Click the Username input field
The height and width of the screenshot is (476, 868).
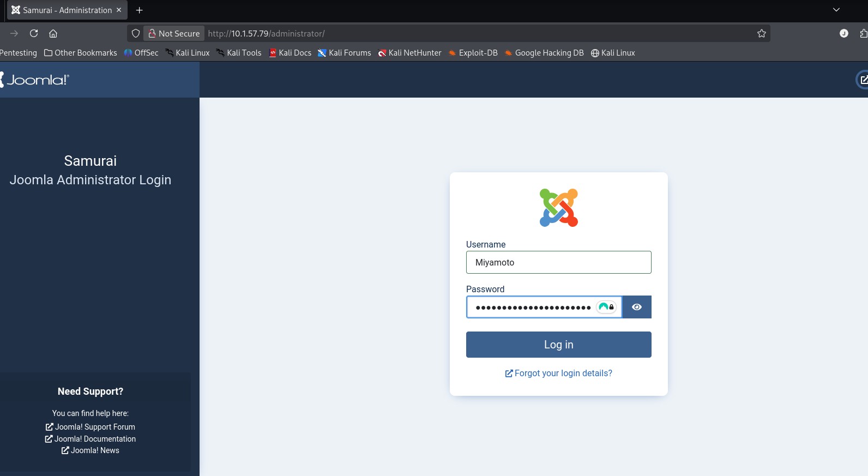pos(558,262)
